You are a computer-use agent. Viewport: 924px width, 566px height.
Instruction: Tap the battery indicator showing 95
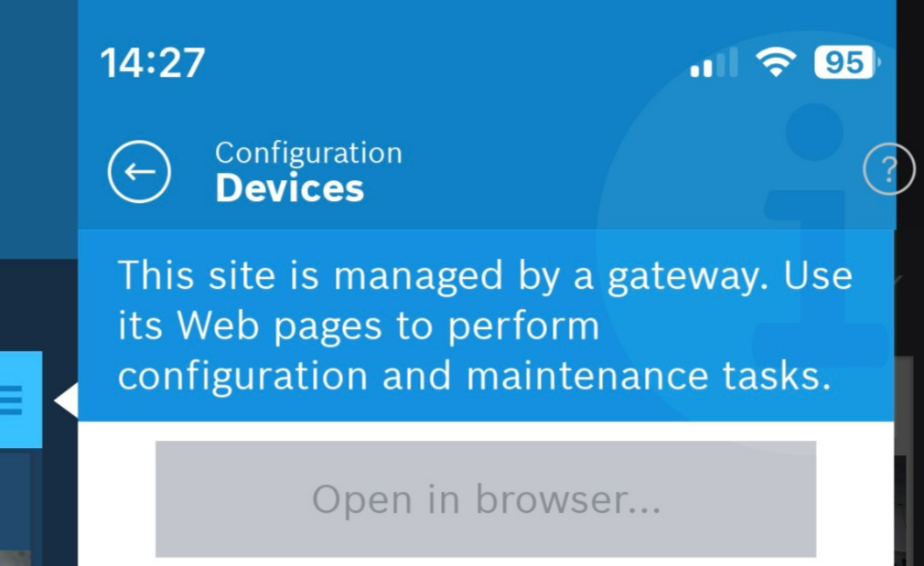coord(847,62)
